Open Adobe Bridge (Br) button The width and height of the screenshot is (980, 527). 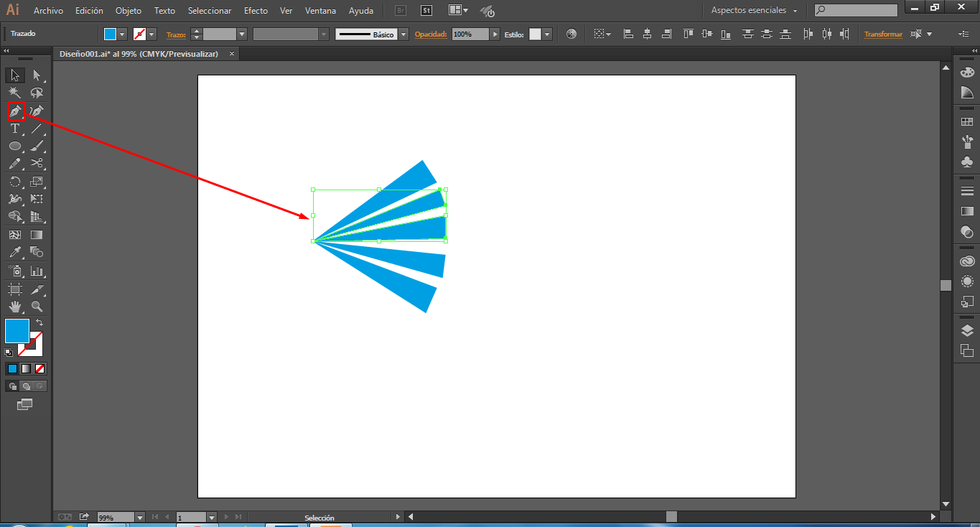401,11
